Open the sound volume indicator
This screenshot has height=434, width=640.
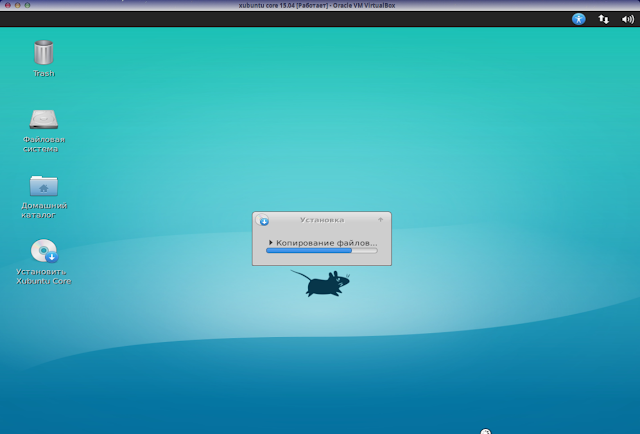pos(627,19)
